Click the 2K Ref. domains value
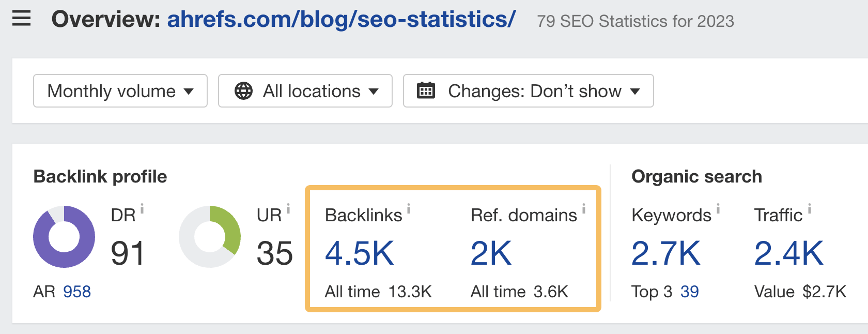Screen dimensions: 868x334 point(490,253)
